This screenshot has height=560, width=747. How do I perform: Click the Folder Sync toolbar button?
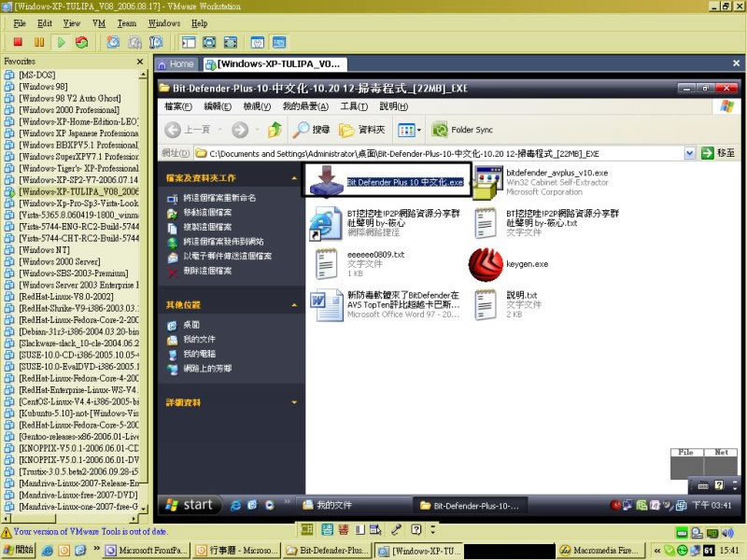(x=462, y=130)
